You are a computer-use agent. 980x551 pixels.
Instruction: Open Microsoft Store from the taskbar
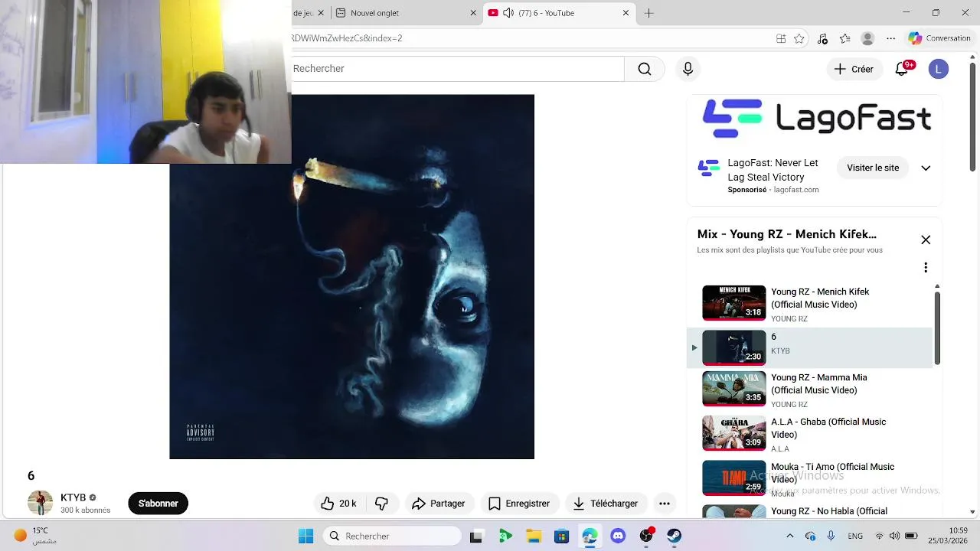561,536
